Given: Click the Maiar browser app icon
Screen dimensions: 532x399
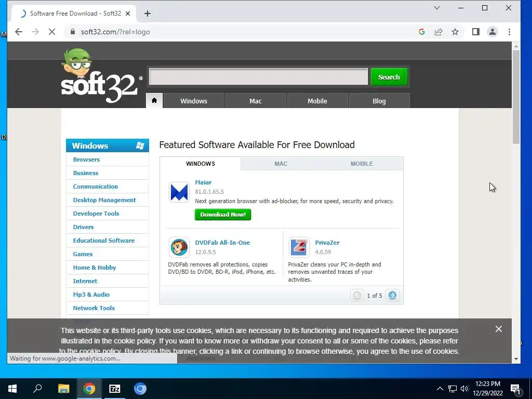Looking at the screenshot, I should click(x=179, y=192).
